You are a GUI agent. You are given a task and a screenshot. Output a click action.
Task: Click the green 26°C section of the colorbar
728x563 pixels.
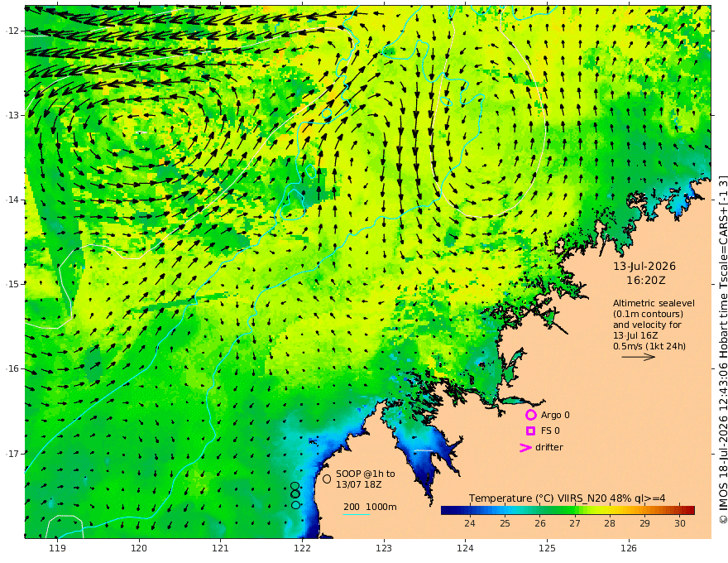(x=540, y=510)
